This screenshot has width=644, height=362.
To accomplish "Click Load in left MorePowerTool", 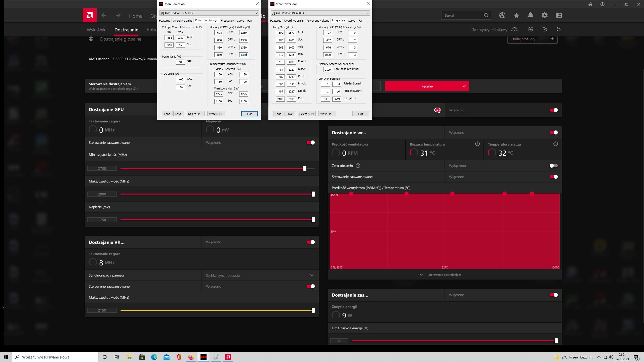I will click(167, 114).
